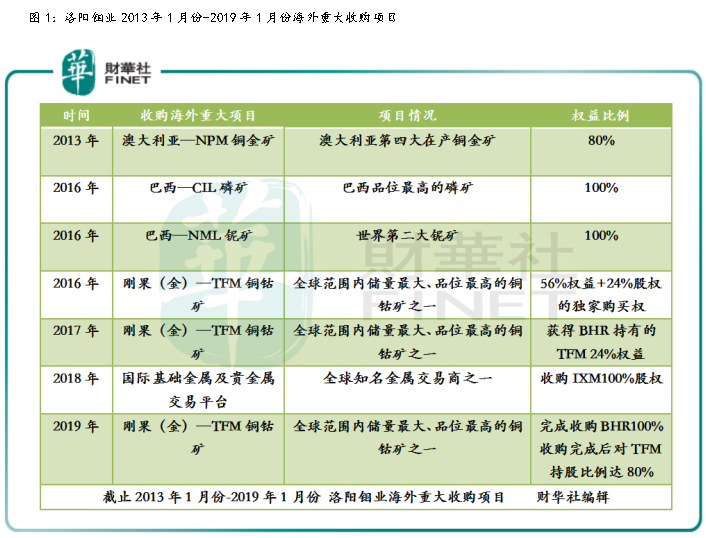Click the '56%权益+24%股权的独家购买权' cell
706x538 pixels.
(601, 295)
